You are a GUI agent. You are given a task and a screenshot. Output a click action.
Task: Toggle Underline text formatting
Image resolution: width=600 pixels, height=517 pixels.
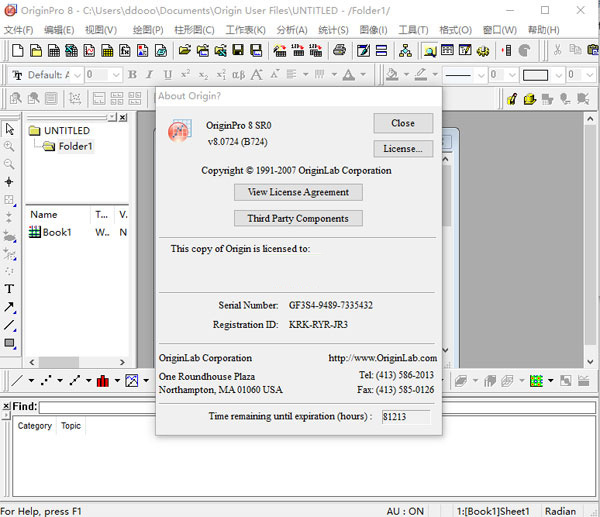tap(167, 75)
